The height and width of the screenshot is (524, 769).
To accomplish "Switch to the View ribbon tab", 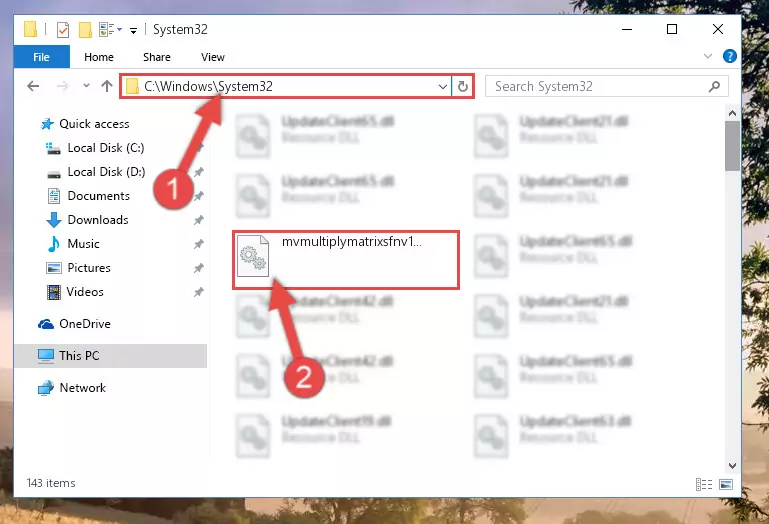I will pyautogui.click(x=212, y=57).
